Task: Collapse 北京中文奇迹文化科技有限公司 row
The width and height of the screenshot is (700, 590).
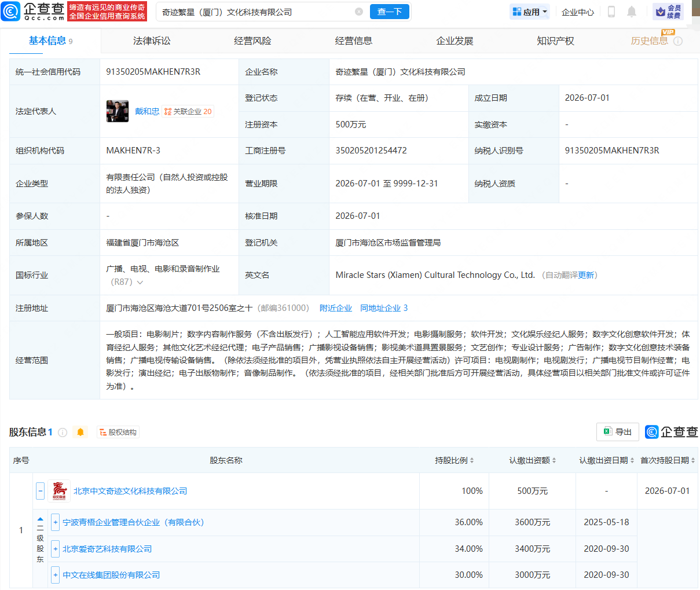Action: (x=40, y=491)
